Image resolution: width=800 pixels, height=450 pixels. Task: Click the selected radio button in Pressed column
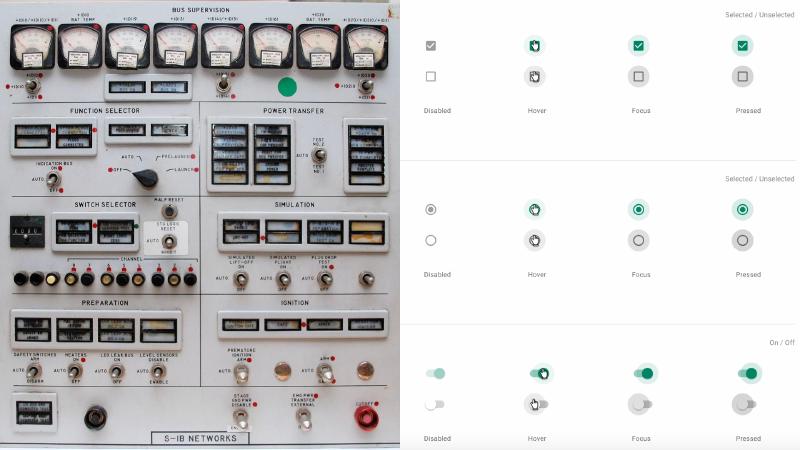tap(742, 209)
